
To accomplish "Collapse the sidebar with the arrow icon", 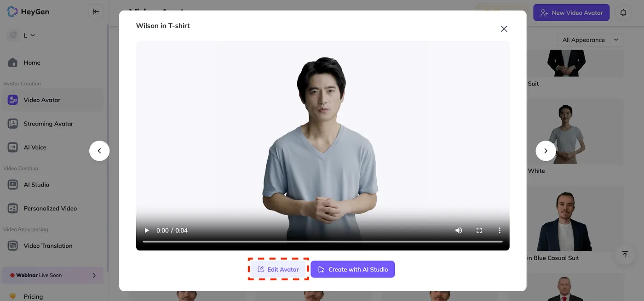I will coord(96,11).
